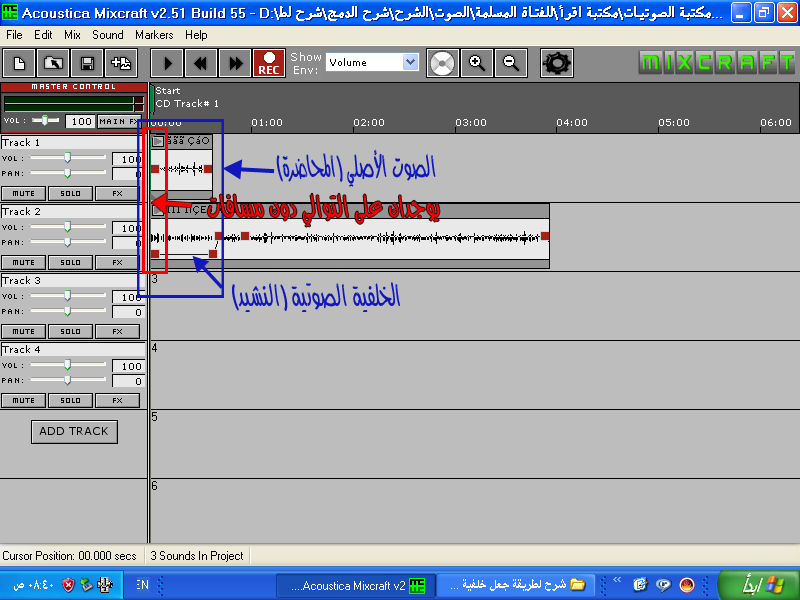Add a sound file using the plus waveform icon
800x600 pixels.
[121, 63]
